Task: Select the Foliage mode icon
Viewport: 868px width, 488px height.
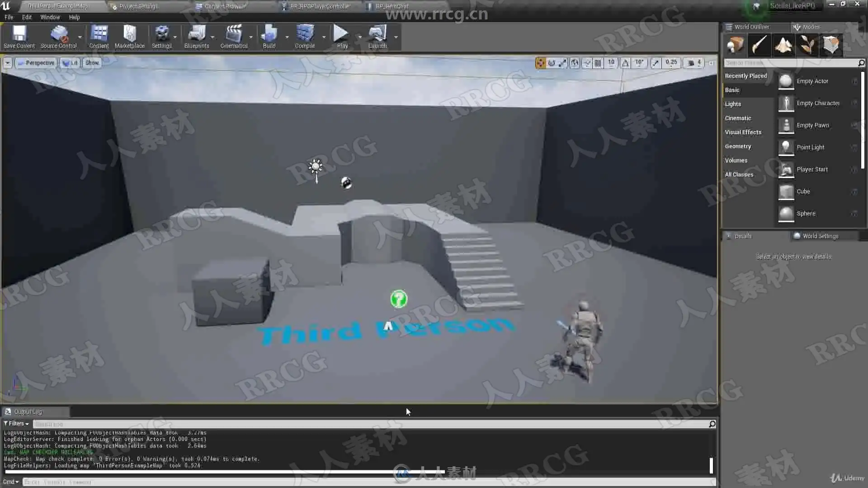Action: point(807,45)
